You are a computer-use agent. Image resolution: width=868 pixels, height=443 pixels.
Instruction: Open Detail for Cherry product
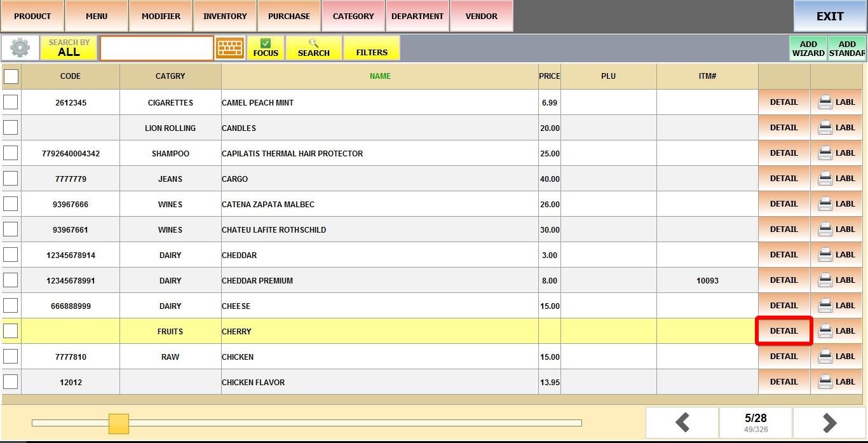[x=783, y=331]
